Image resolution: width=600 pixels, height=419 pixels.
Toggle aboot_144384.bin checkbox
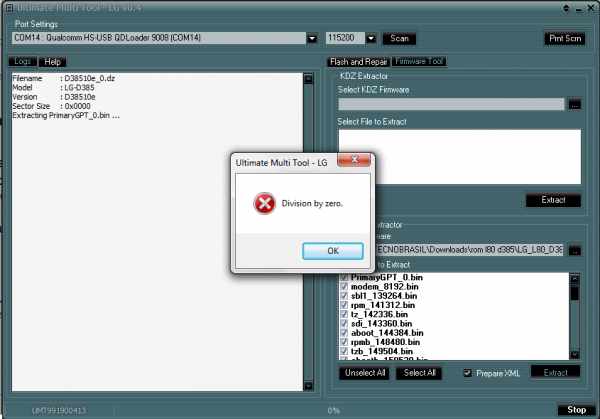[344, 333]
